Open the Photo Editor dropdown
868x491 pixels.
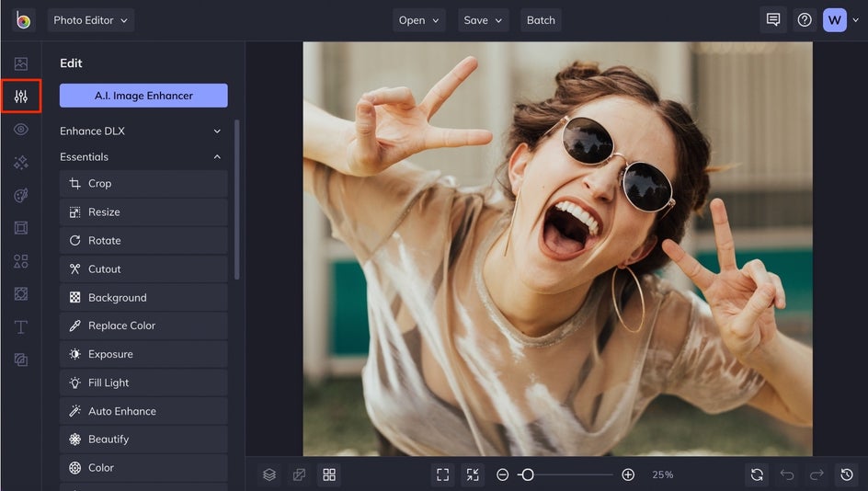coord(91,20)
